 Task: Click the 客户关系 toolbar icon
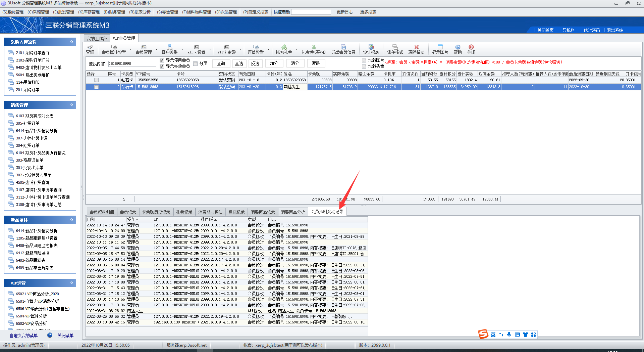click(169, 49)
